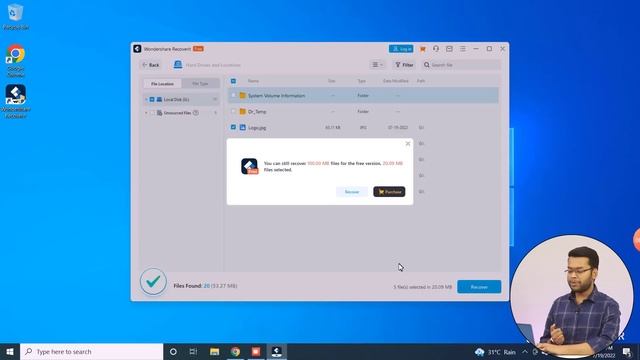Click the Local Disk drive icon
Viewport: 640px width, 360px height.
[159, 99]
